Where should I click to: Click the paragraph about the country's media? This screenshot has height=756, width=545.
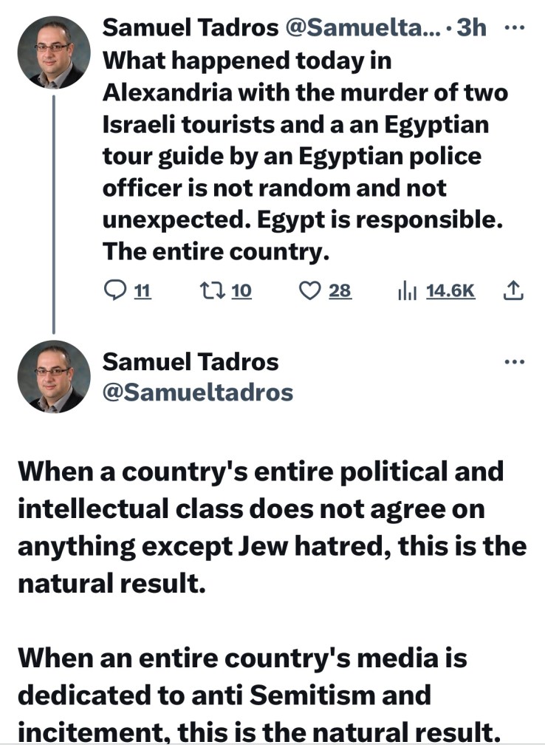point(258,695)
